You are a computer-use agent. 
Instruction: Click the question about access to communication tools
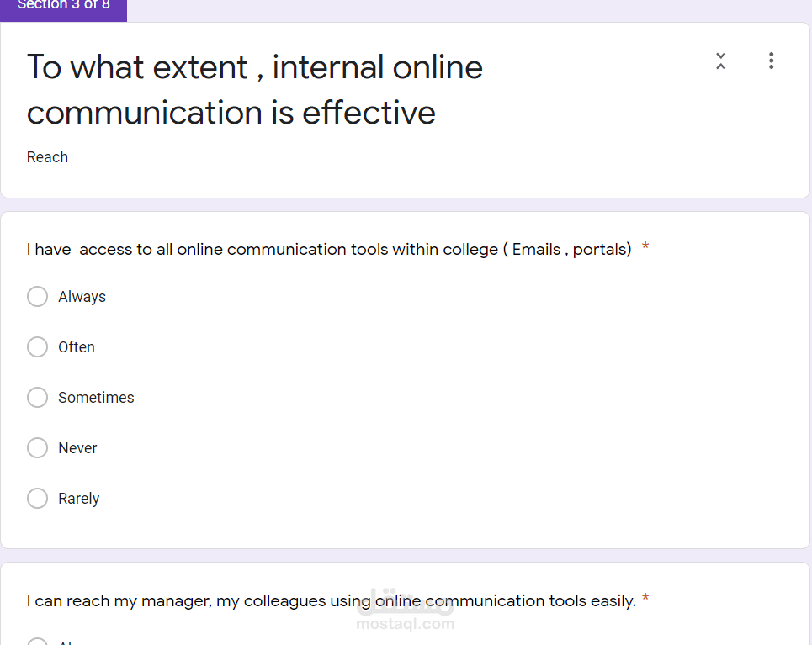pos(328,250)
